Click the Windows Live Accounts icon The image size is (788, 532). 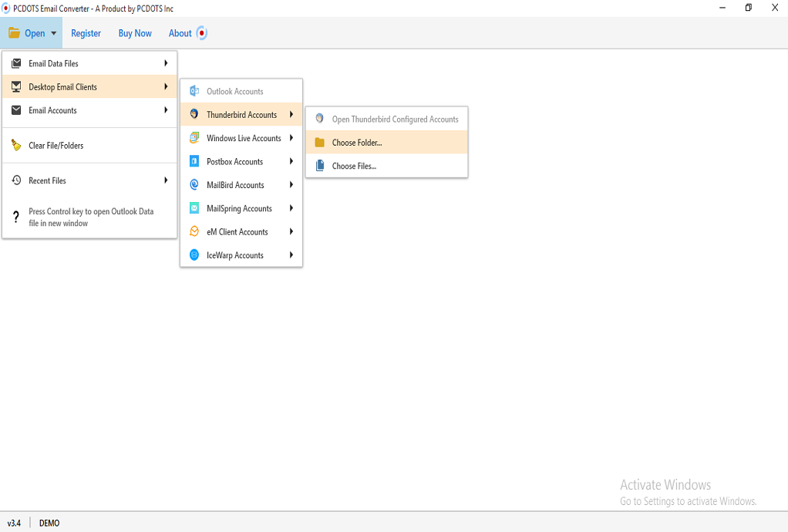[x=194, y=138]
